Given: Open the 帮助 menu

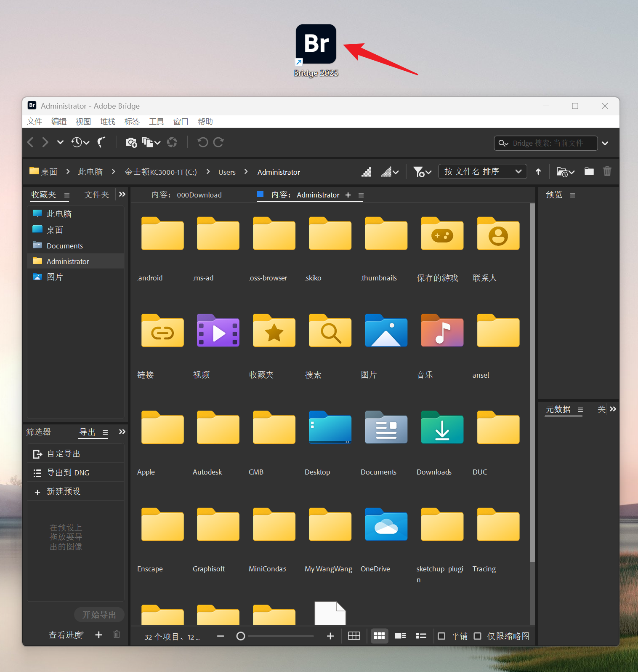Looking at the screenshot, I should (x=205, y=122).
